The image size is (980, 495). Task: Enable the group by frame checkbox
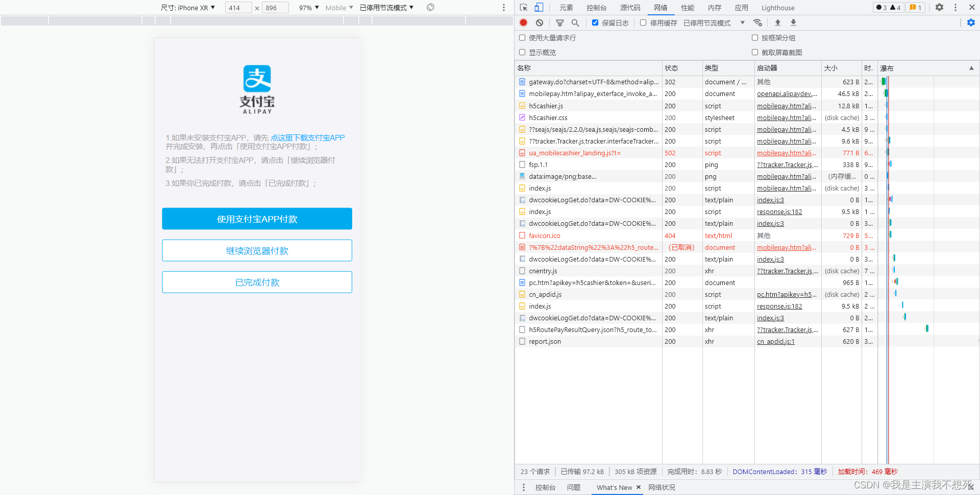[755, 38]
